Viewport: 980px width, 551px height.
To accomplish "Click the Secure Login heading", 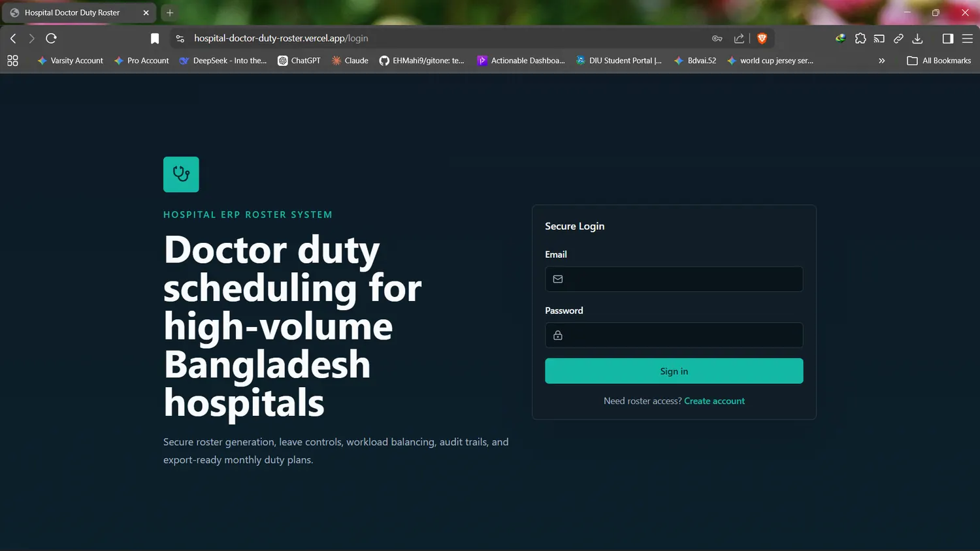I will pos(574,226).
